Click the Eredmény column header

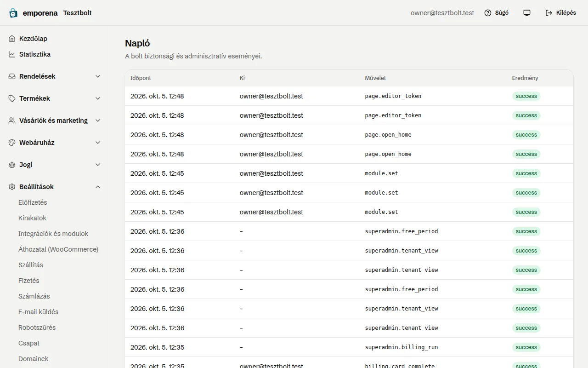pos(525,78)
